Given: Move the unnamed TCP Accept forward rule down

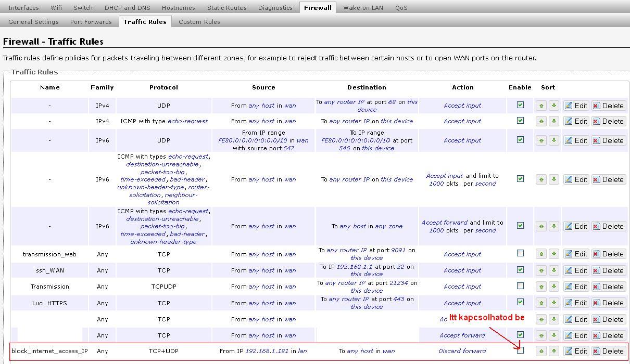Looking at the screenshot, I should 554,335.
